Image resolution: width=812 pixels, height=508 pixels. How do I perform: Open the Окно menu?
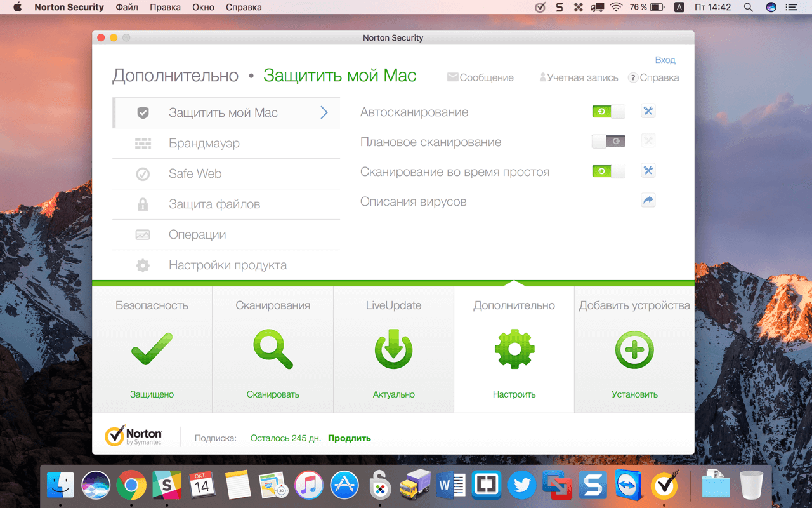203,8
